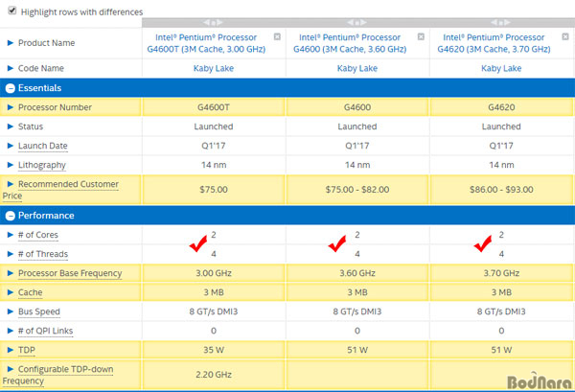Viewport: 575px width, 392px height.
Task: Click the # of QPI Links label
Action: point(45,331)
